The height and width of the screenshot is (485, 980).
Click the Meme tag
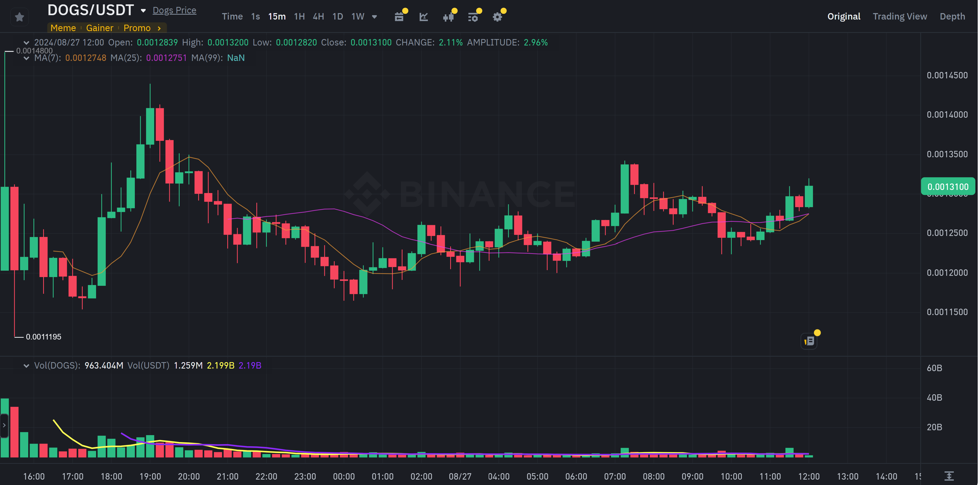click(63, 28)
